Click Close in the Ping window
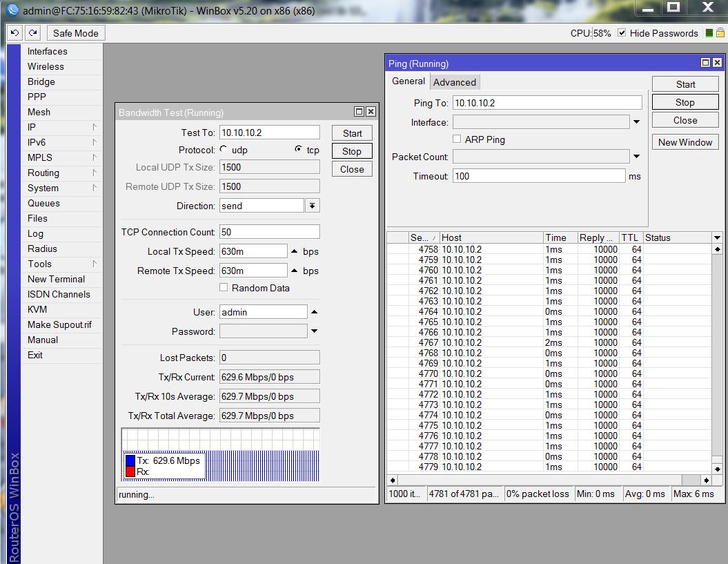 pos(685,120)
